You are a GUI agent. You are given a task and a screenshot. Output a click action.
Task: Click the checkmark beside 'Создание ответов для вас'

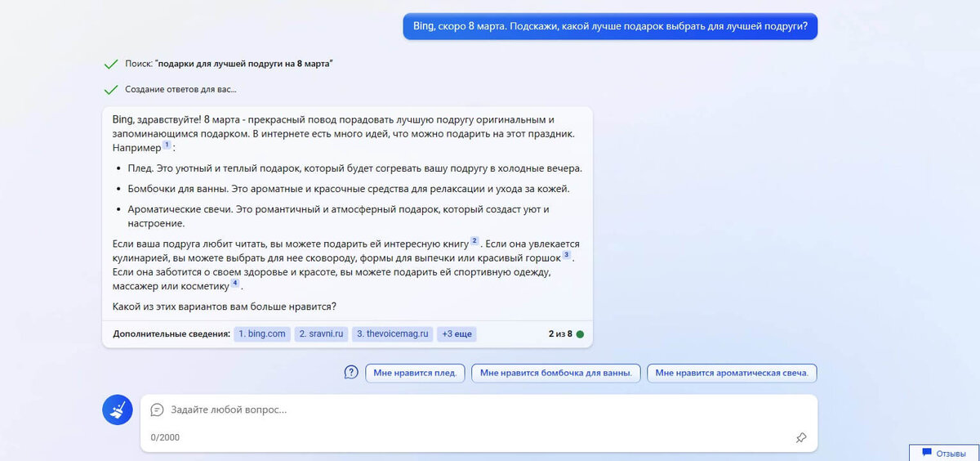point(110,90)
